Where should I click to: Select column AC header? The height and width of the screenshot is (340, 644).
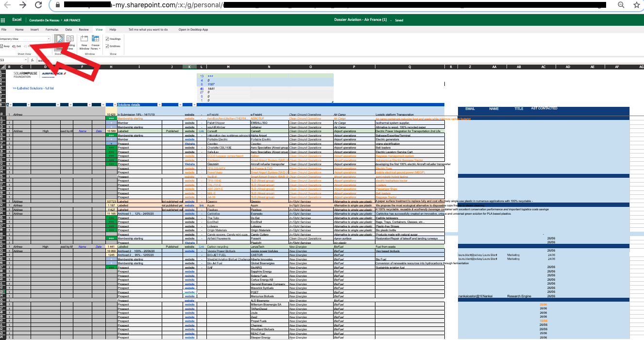(x=543, y=67)
